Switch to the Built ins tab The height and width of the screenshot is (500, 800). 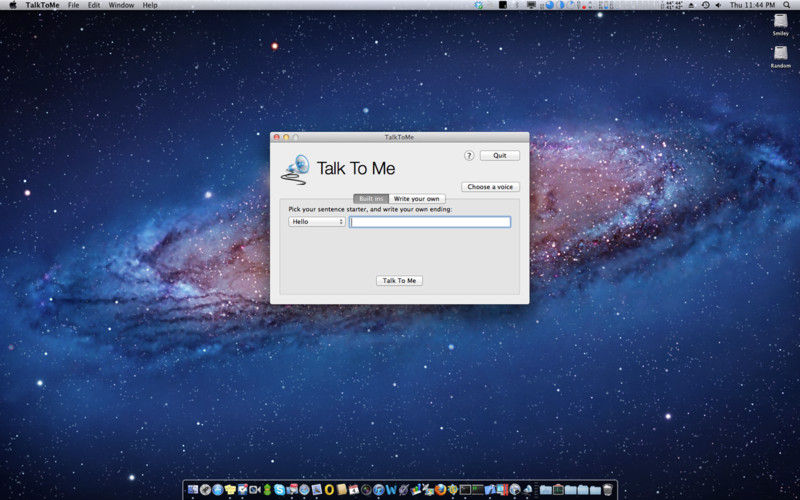click(x=371, y=198)
